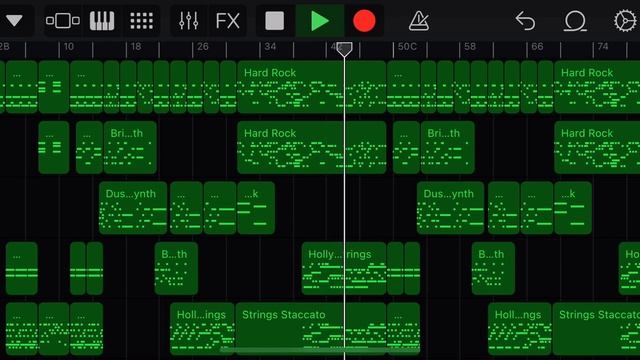Open the track controls mixer sliders
Viewport: 640px width, 360px height.
(x=189, y=20)
